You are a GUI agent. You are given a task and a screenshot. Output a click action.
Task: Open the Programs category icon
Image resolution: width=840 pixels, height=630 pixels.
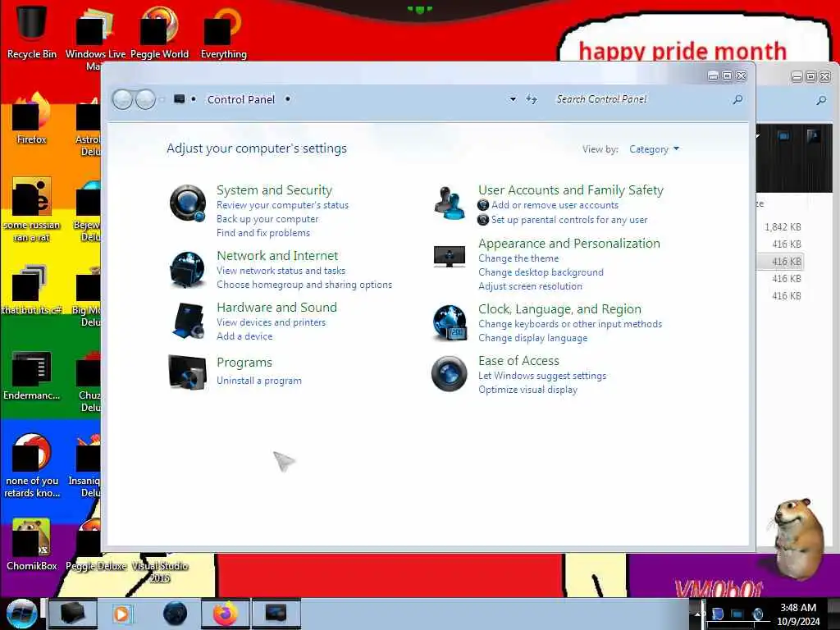pyautogui.click(x=188, y=372)
